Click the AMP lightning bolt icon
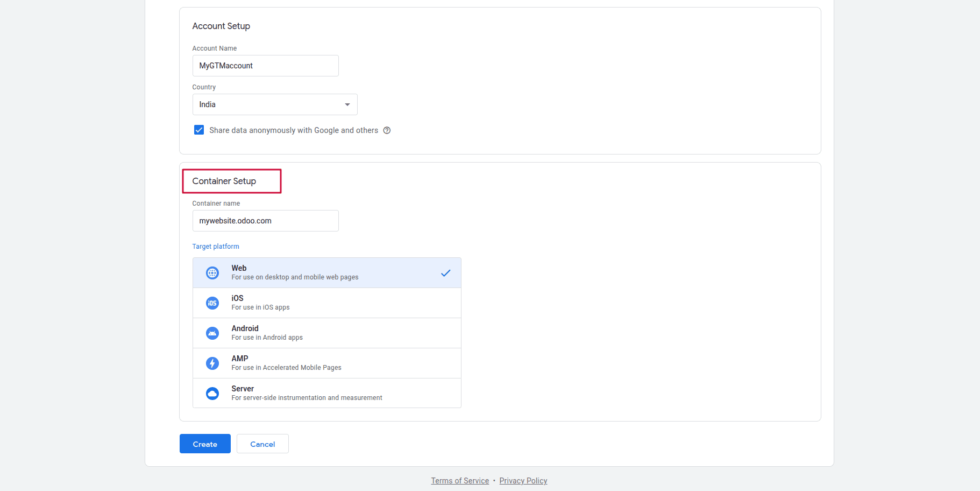 tap(212, 363)
